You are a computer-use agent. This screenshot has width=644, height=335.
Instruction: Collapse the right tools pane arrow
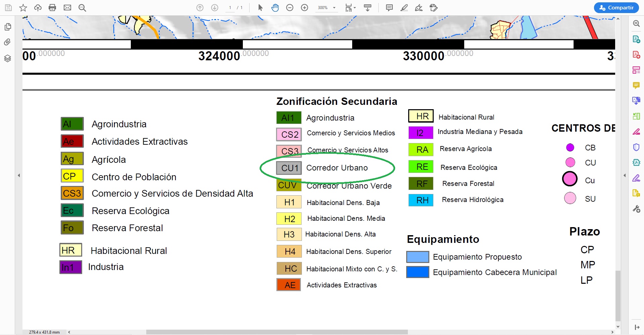[x=625, y=175]
